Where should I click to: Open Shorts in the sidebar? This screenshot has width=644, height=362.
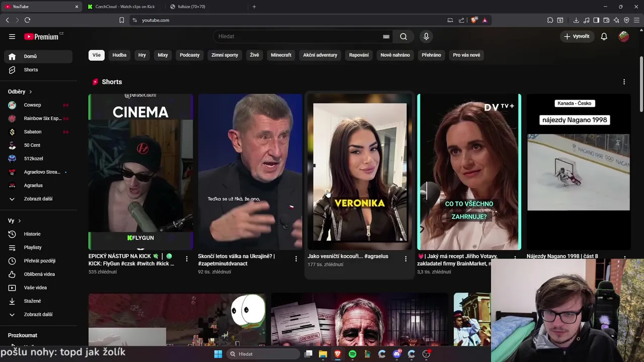38,70
